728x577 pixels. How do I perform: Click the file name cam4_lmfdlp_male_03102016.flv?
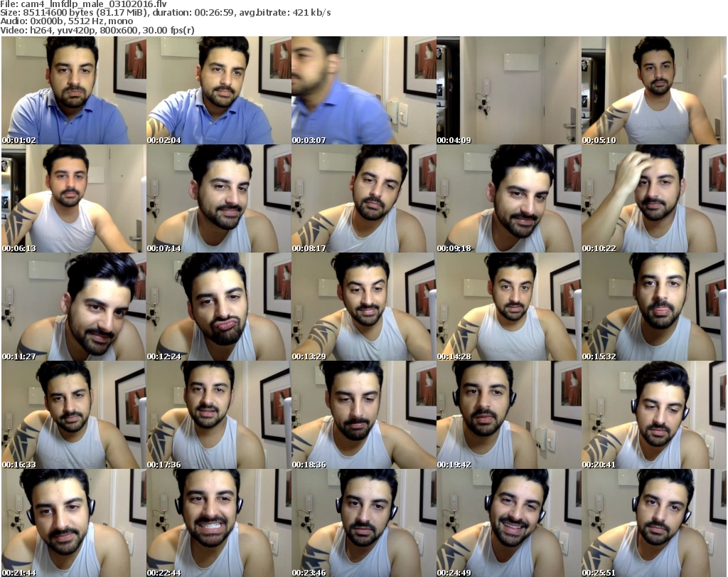[x=94, y=4]
